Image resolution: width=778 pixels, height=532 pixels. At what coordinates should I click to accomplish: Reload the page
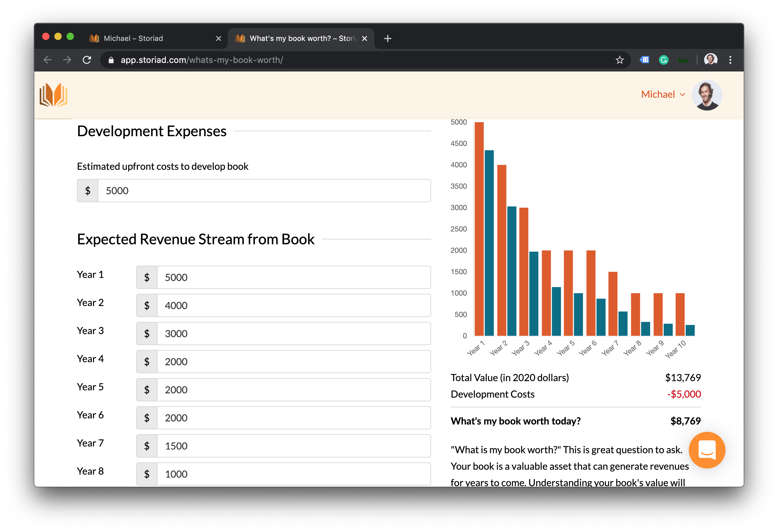pos(87,60)
